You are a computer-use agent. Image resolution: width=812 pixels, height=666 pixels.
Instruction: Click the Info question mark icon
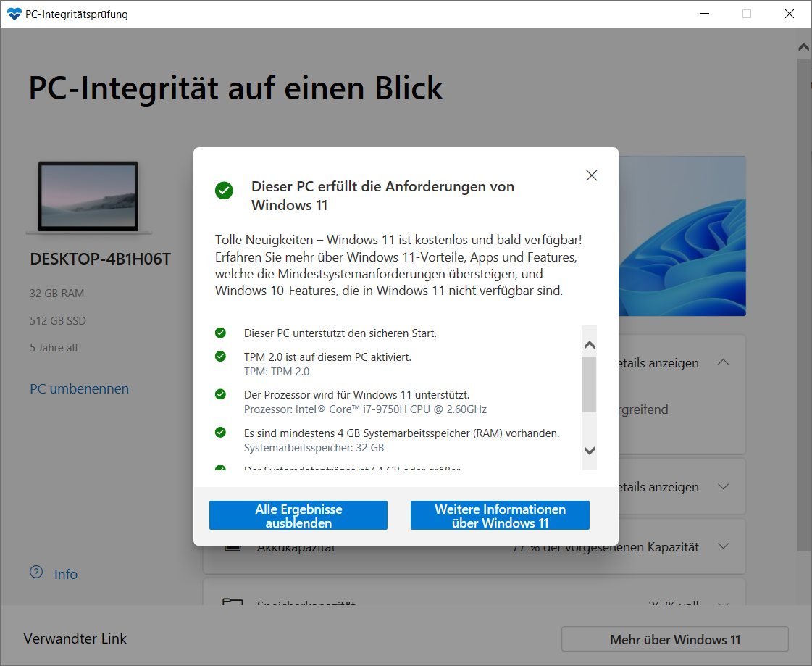click(x=36, y=573)
